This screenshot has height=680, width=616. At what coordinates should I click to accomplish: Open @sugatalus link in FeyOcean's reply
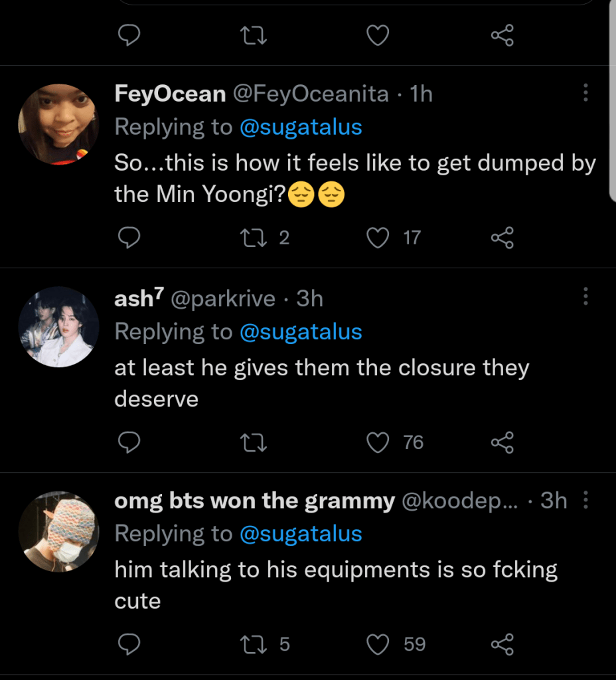300,127
